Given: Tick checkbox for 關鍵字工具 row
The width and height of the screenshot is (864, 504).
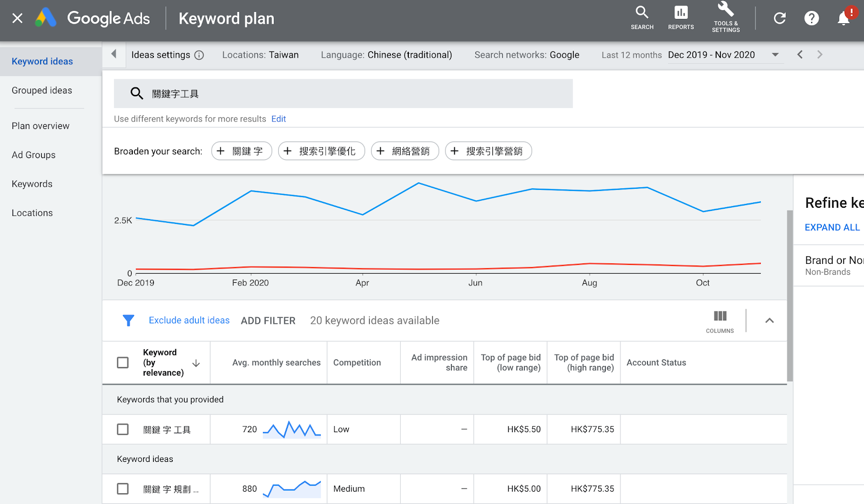Looking at the screenshot, I should 123,430.
